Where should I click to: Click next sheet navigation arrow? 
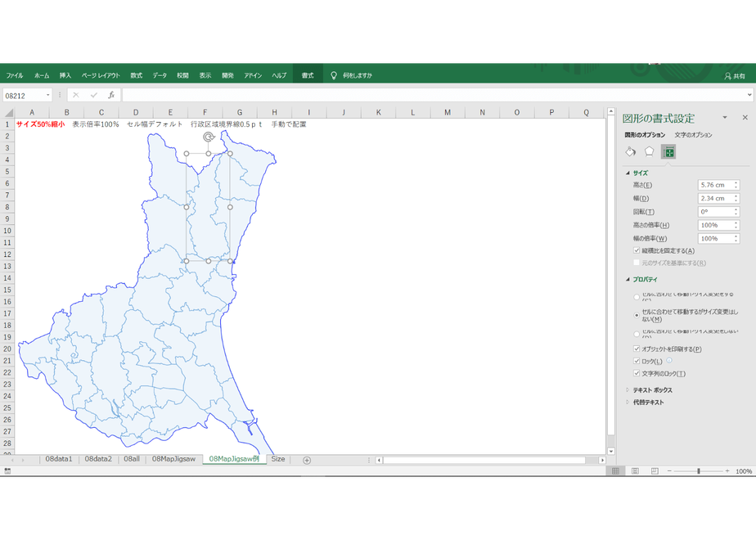pyautogui.click(x=23, y=460)
